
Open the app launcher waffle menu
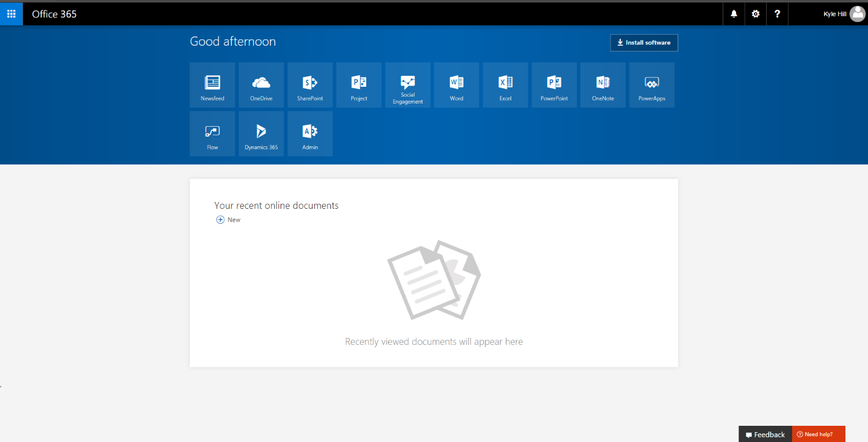click(12, 14)
